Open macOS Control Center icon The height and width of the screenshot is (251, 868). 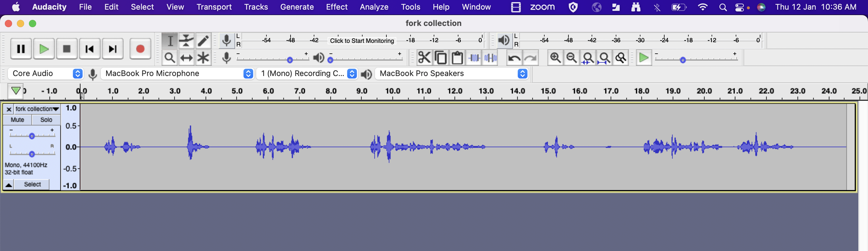(x=739, y=7)
